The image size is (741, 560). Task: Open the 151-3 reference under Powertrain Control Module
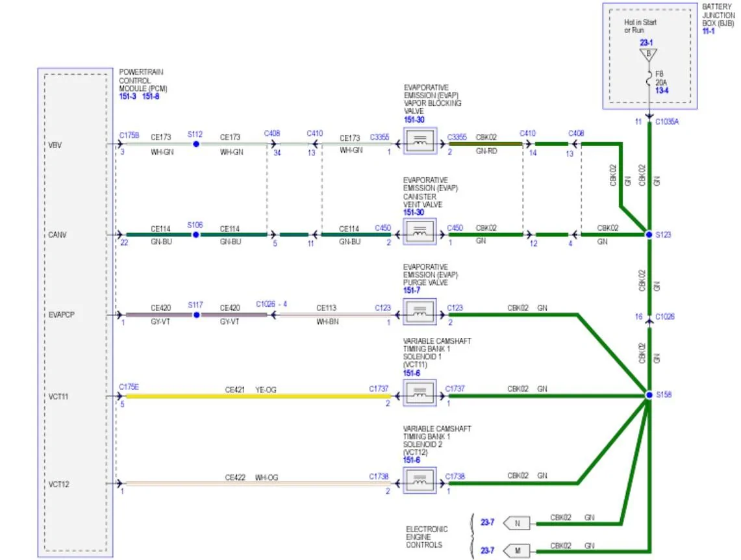[x=127, y=96]
